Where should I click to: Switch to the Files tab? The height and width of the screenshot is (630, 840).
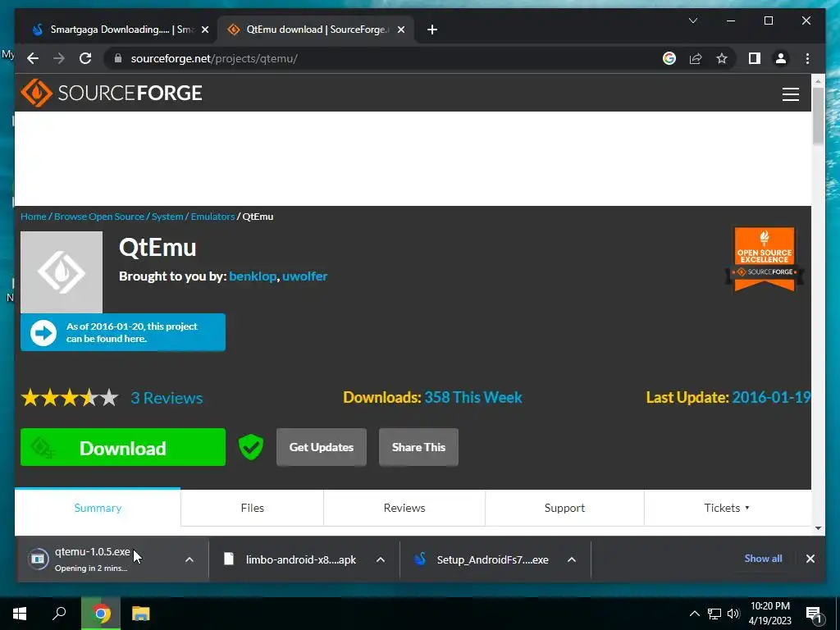pos(253,508)
